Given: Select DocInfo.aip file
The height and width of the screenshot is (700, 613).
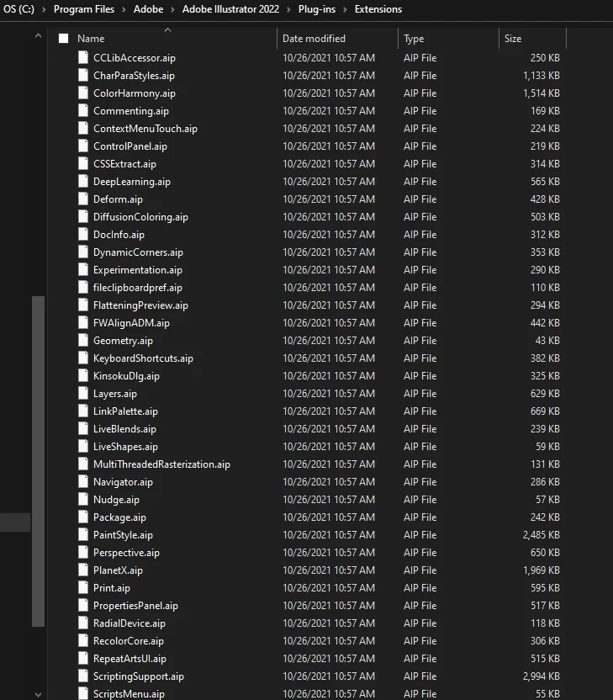Looking at the screenshot, I should point(119,235).
